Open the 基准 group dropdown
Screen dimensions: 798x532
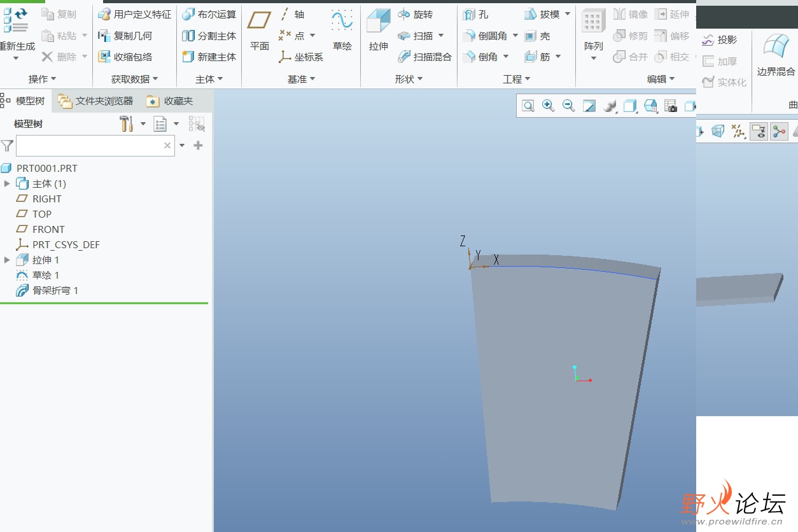302,79
